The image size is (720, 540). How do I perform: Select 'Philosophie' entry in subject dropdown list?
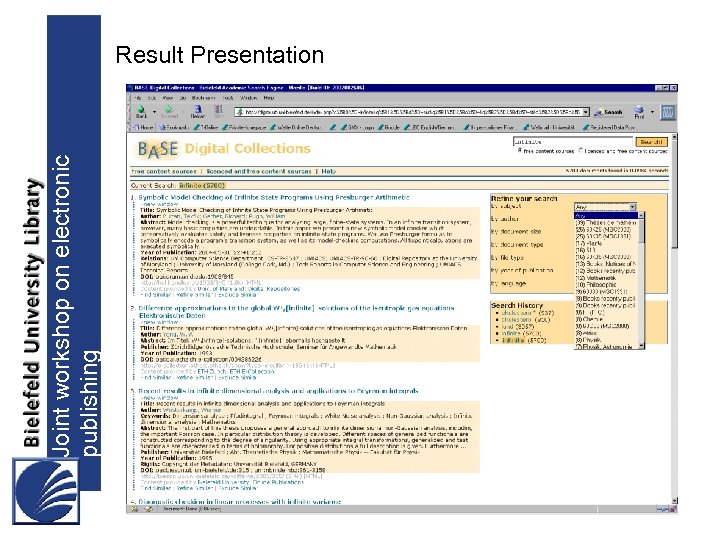(606, 285)
